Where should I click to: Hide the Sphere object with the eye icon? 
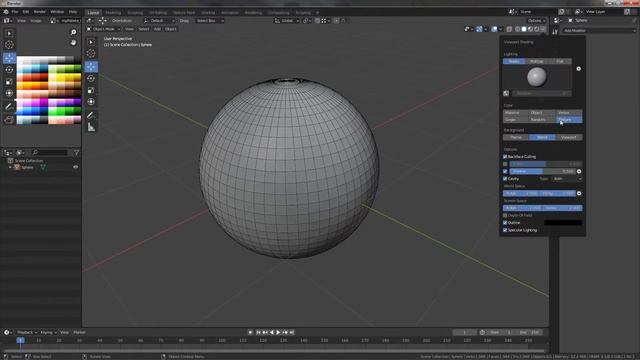(76, 167)
